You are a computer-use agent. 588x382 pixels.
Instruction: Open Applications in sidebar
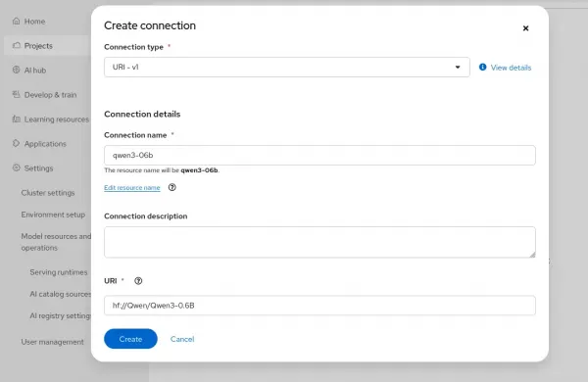coord(45,144)
